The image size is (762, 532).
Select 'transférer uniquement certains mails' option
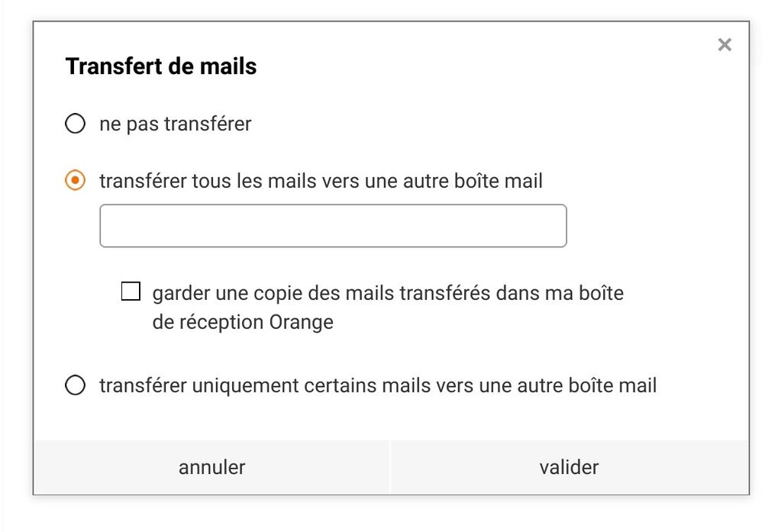[75, 385]
